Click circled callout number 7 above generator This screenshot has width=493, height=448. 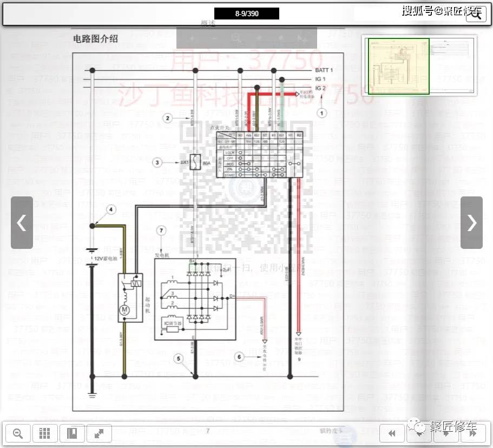pyautogui.click(x=160, y=230)
